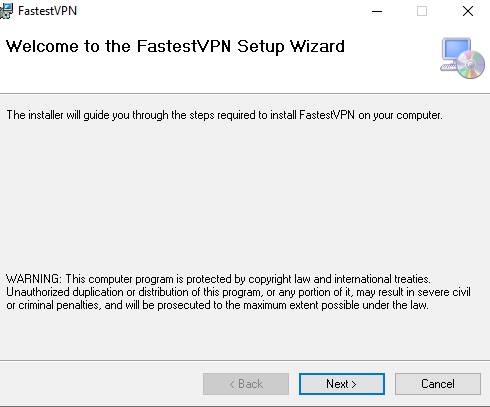Click the empty gray body area of the dialog
Screen dimensions: 490x407
[x=245, y=197]
